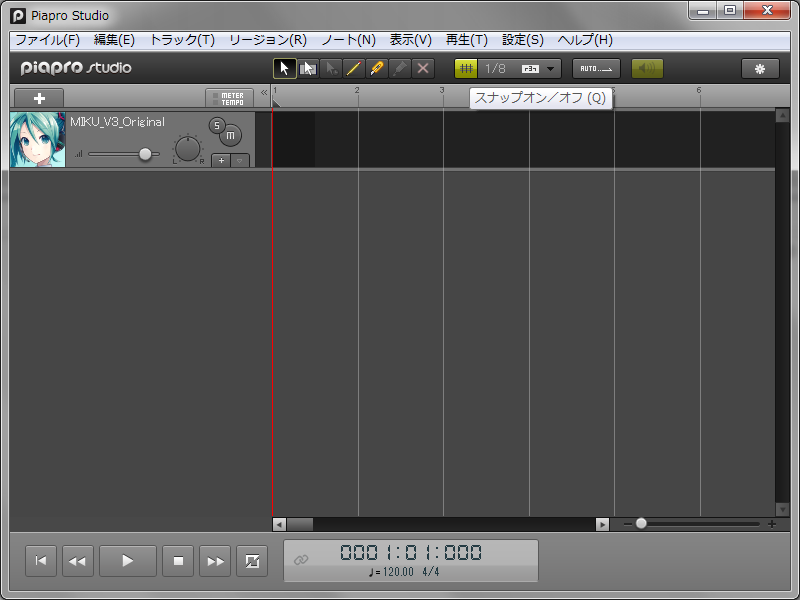Start playback with the play button
The image size is (800, 600).
[128, 561]
